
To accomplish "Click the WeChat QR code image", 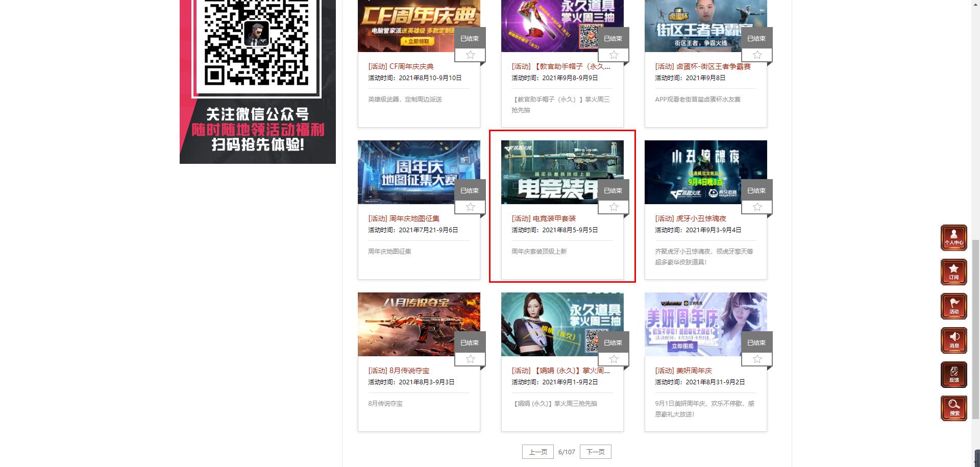I will click(x=257, y=42).
